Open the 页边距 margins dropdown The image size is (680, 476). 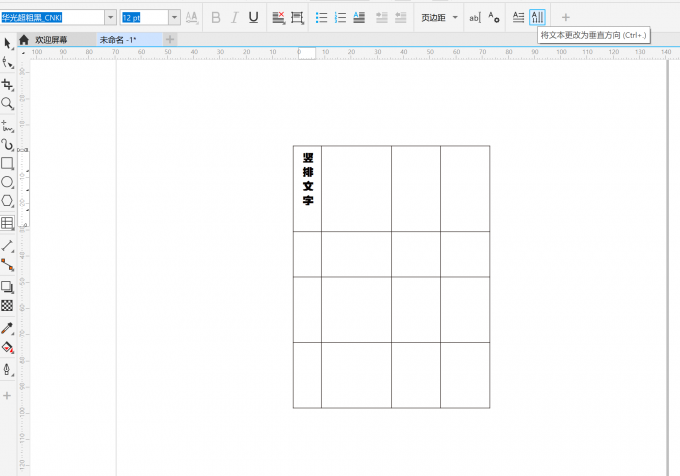tap(439, 17)
